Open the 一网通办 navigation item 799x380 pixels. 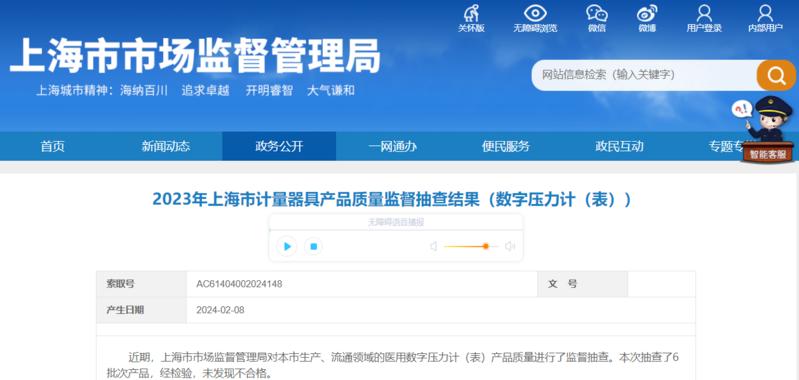pyautogui.click(x=392, y=147)
